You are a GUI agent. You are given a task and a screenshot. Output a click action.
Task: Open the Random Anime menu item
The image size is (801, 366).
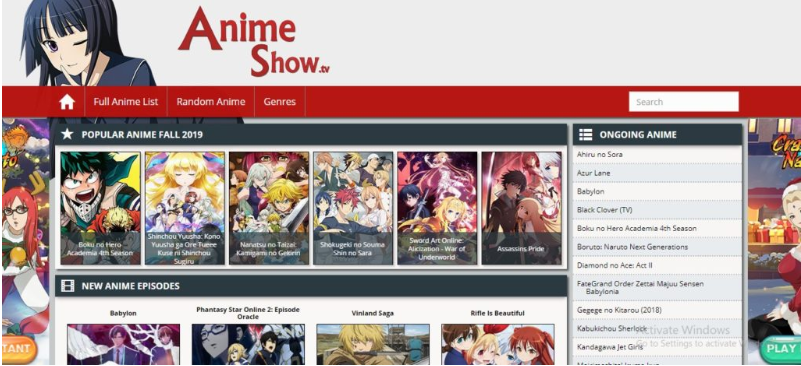(x=211, y=102)
